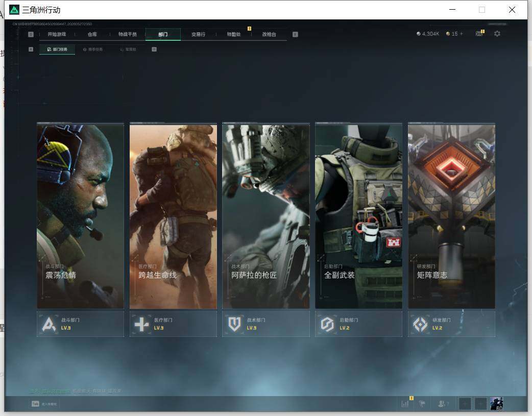532x416 pixels.
Task: Click the expand icon on the 阿萨拉的枪匠 card
Action: tap(228, 258)
